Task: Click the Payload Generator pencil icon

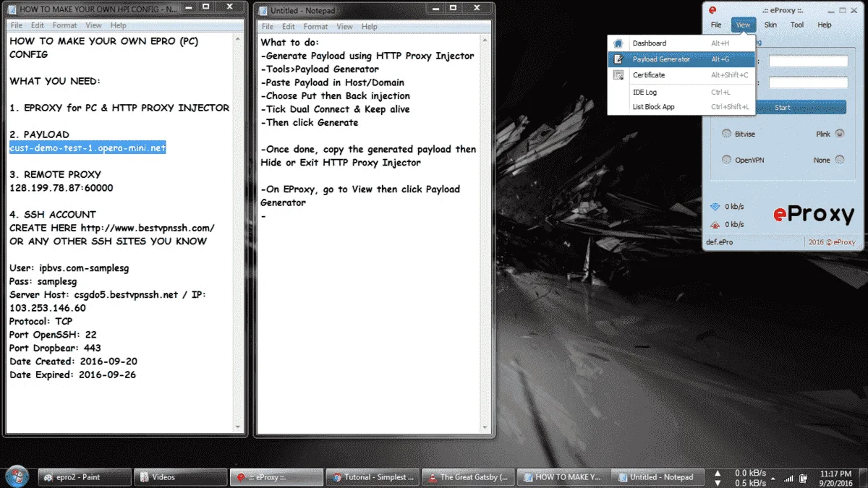Action: pyautogui.click(x=618, y=59)
